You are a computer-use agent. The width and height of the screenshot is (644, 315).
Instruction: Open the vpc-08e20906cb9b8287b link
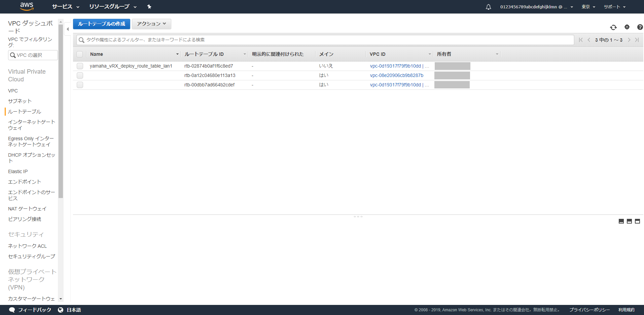click(x=397, y=75)
